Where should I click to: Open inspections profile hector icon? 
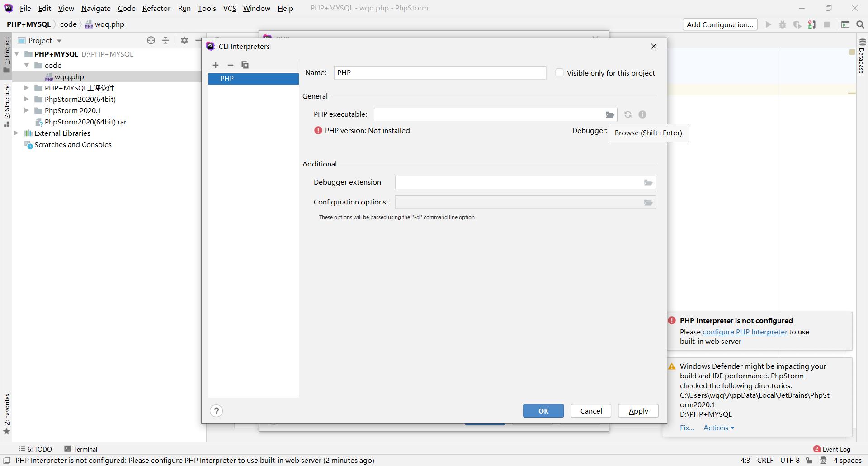823,460
